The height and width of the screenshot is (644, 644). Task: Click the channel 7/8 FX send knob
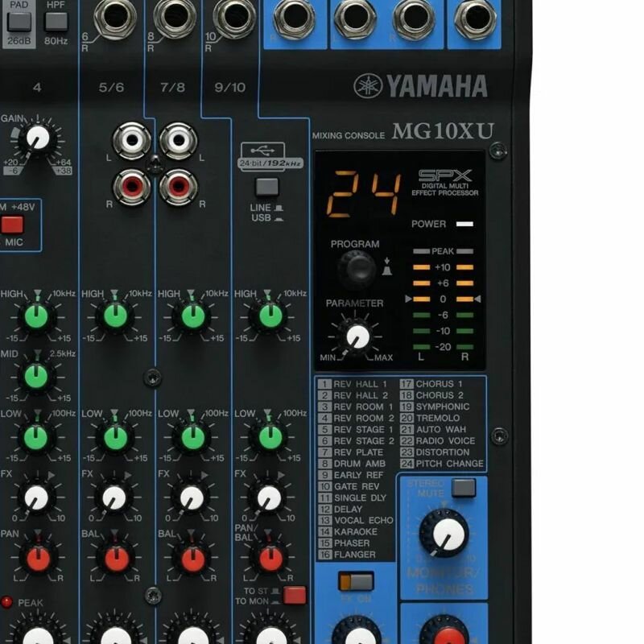pos(192,497)
